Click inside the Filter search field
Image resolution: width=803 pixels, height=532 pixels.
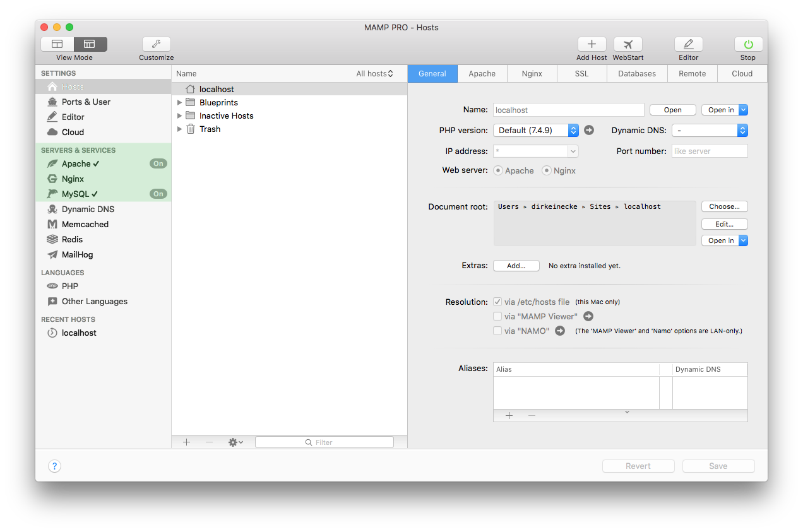(324, 442)
